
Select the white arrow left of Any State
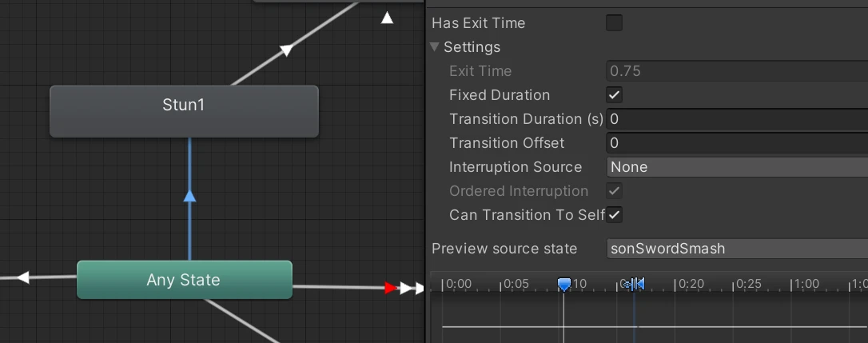[23, 277]
